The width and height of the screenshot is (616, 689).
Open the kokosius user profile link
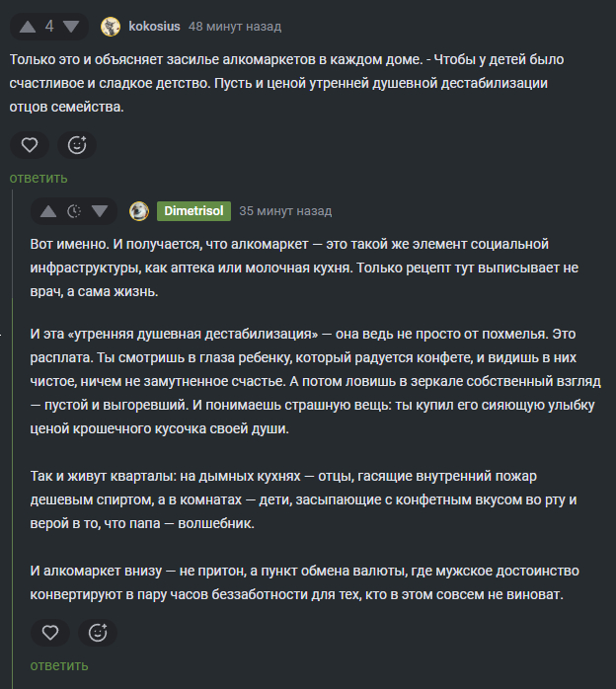pos(154,27)
